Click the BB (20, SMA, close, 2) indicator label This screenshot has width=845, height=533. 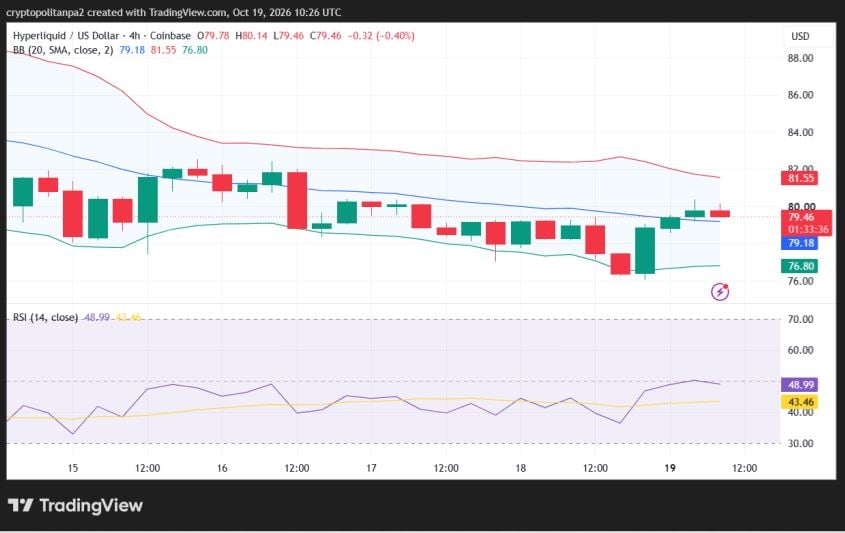63,50
